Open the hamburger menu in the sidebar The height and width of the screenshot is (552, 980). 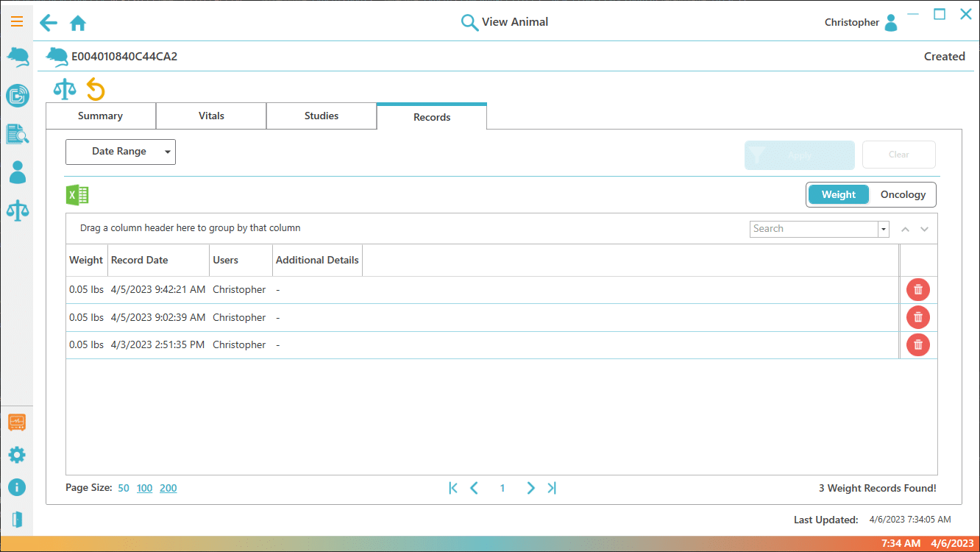tap(16, 21)
